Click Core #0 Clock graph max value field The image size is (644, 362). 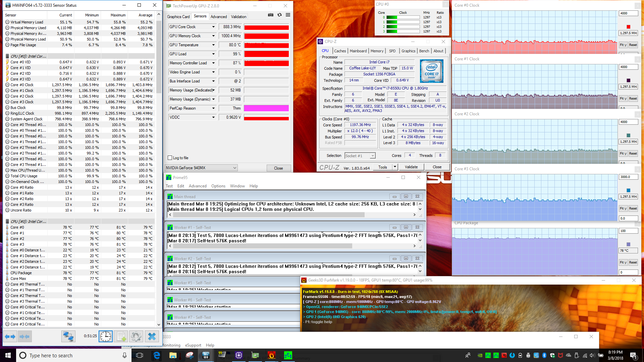[x=628, y=13]
